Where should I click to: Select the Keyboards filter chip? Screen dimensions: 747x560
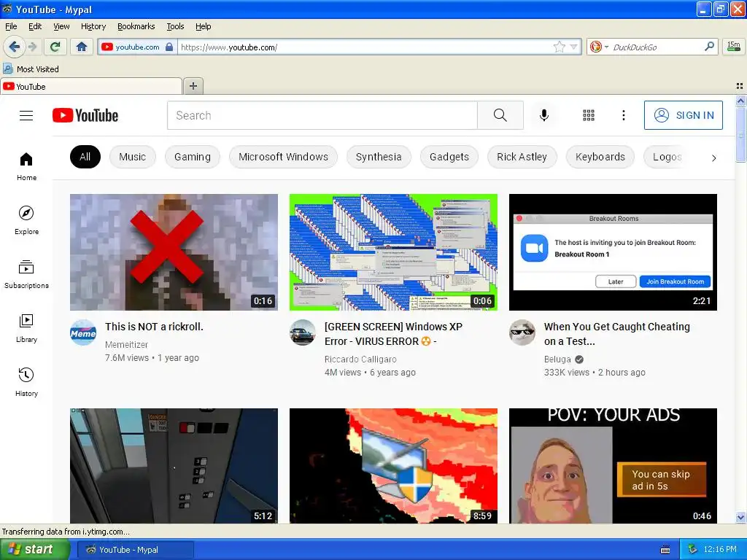pyautogui.click(x=600, y=157)
